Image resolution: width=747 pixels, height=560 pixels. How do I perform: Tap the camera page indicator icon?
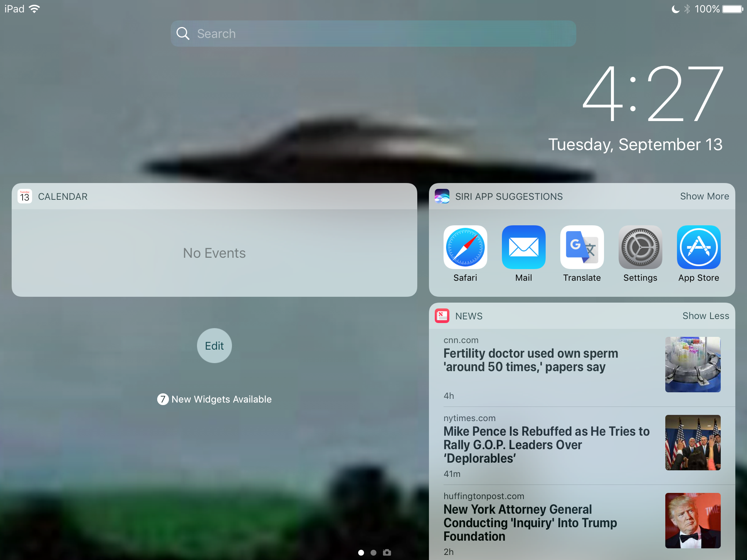(387, 553)
